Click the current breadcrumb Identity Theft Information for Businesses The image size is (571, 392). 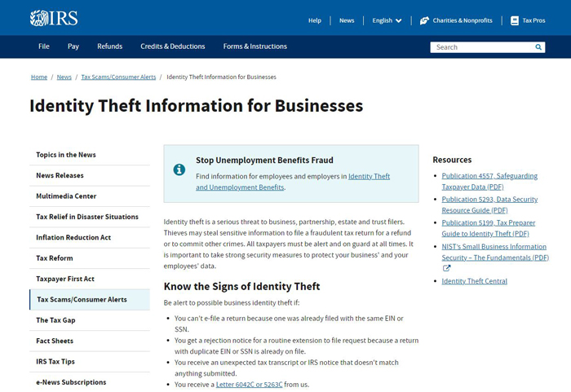221,77
